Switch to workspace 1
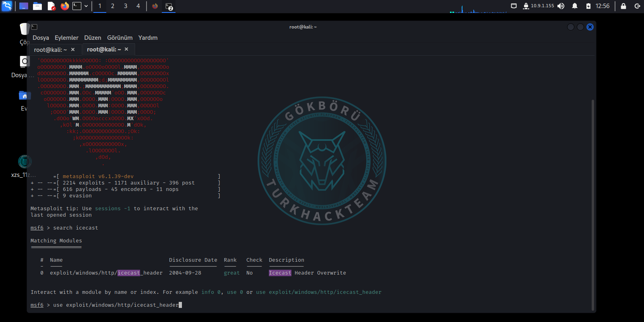This screenshot has width=644, height=322. [100, 6]
